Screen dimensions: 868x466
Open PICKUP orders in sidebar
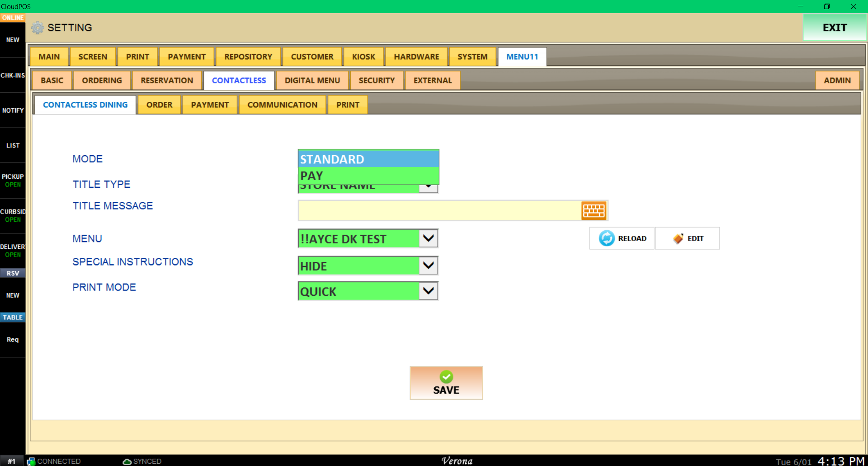point(13,181)
